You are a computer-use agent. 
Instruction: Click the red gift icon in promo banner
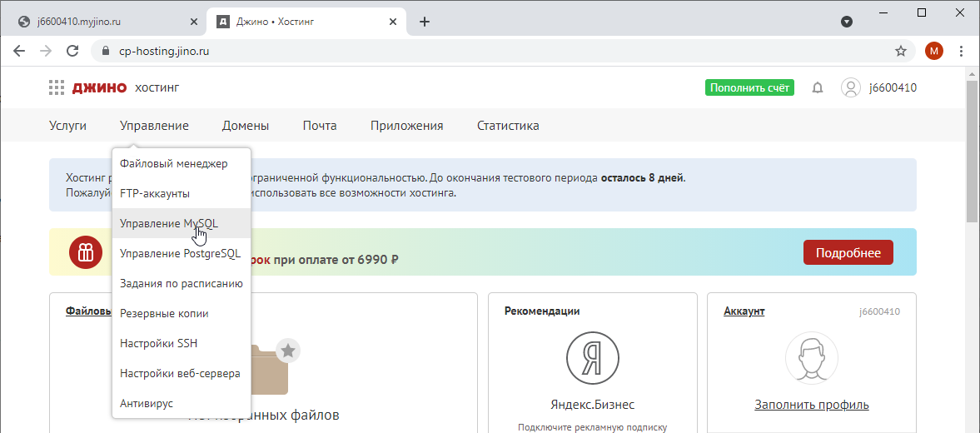point(85,252)
